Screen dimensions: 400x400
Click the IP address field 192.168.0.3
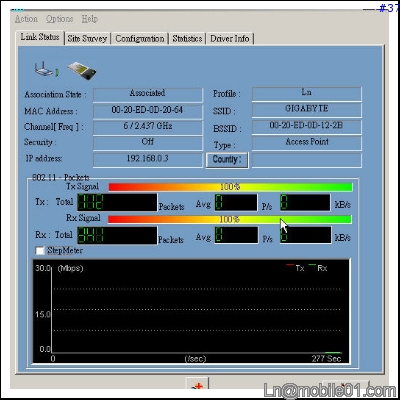click(148, 160)
